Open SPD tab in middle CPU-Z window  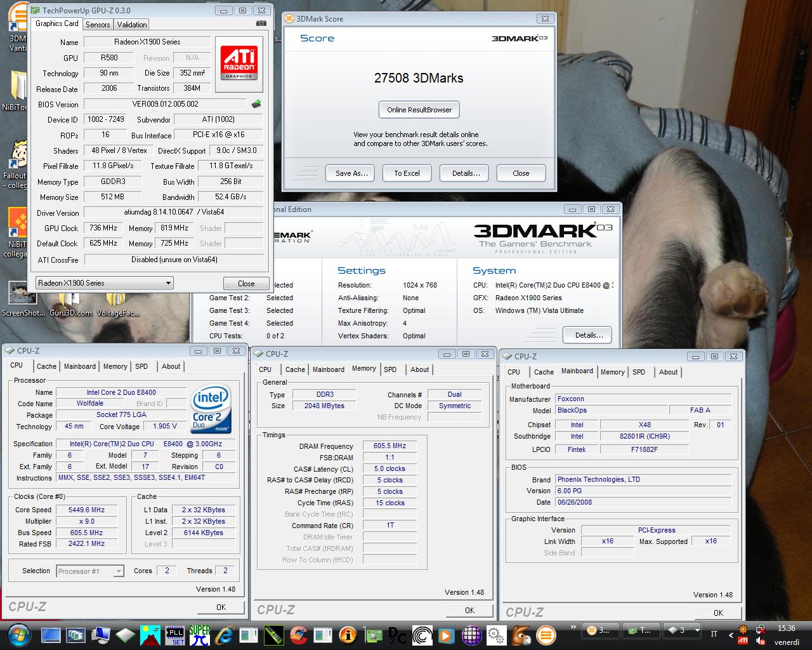(390, 369)
